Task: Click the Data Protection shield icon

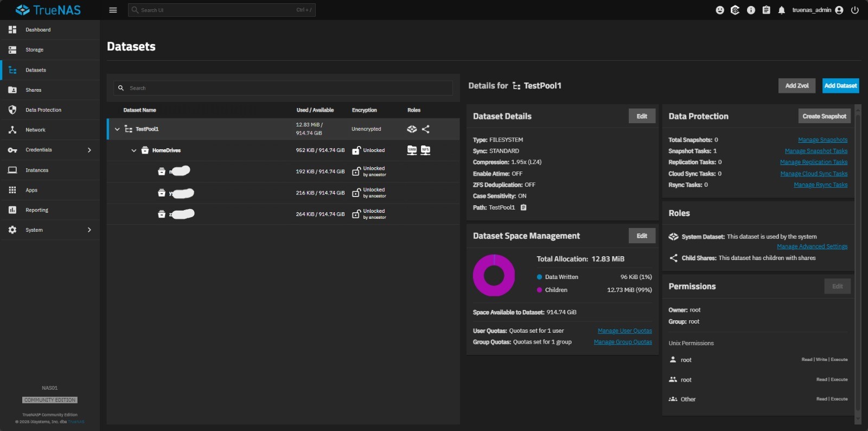Action: [12, 110]
